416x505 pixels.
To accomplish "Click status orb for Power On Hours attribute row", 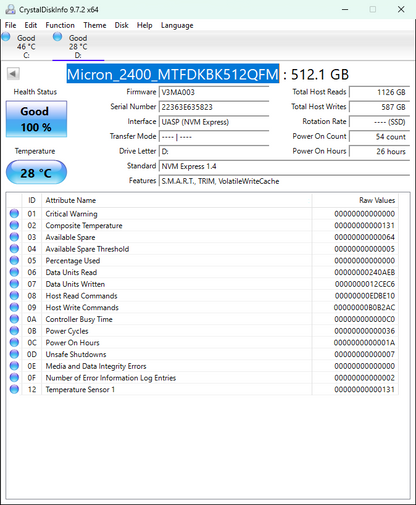I will click(x=14, y=342).
